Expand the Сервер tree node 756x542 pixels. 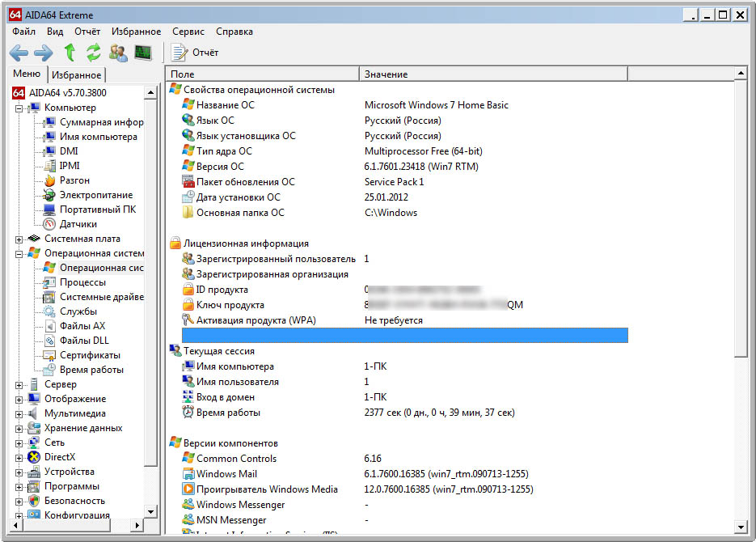19,385
